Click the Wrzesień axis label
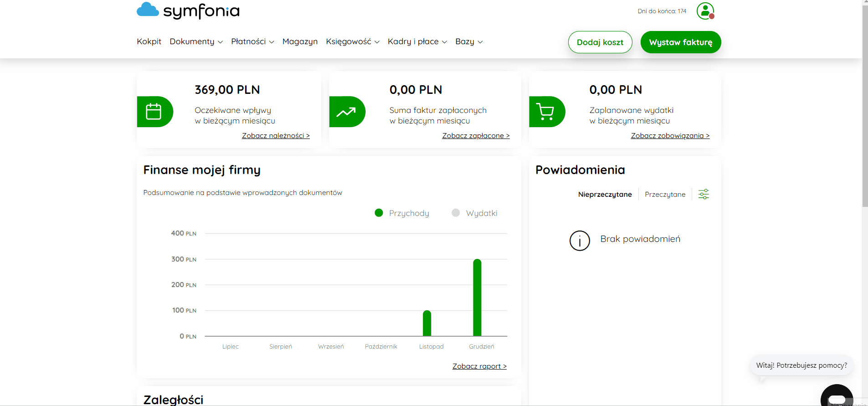The height and width of the screenshot is (406, 868). pos(331,347)
